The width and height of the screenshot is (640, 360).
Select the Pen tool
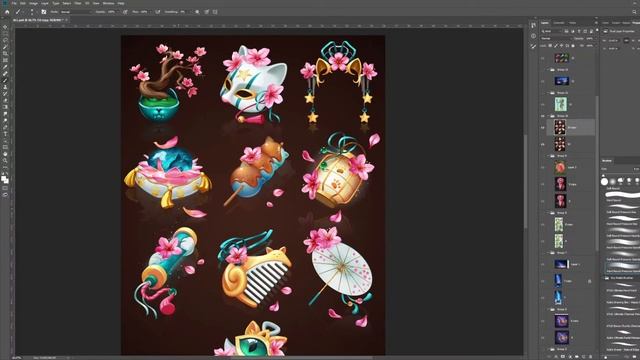pos(5,127)
